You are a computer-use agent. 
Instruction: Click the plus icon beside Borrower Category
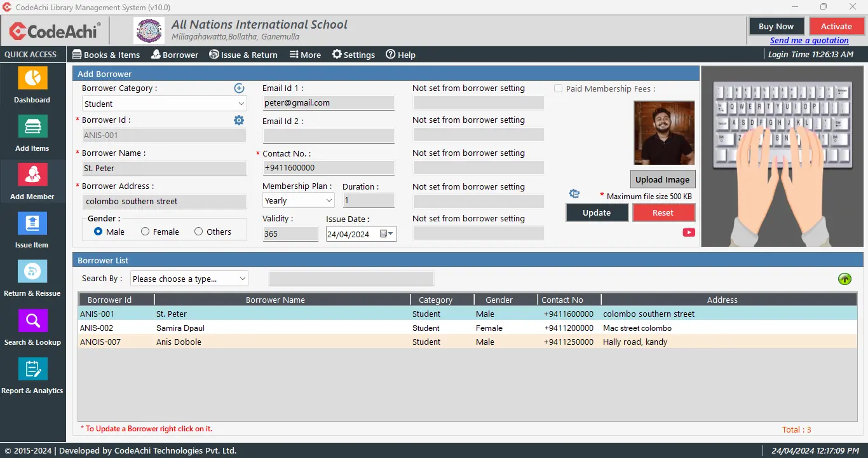coord(239,88)
